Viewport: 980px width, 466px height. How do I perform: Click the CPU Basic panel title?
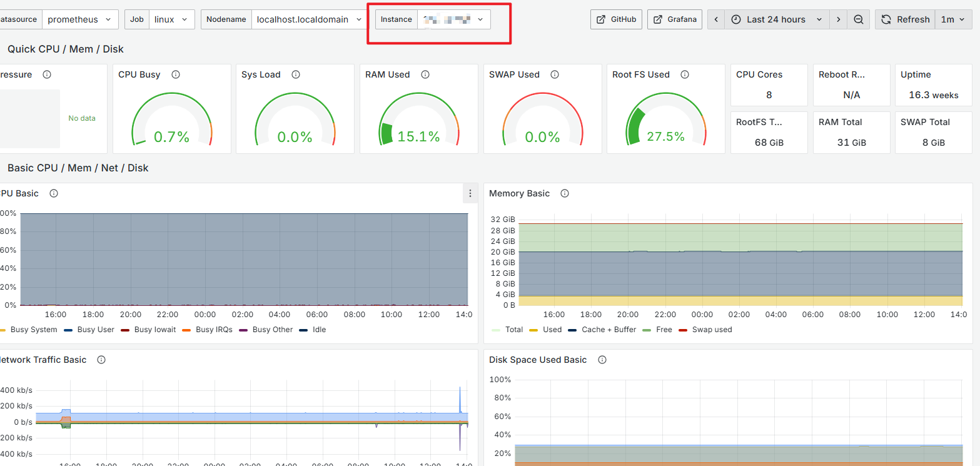point(19,193)
